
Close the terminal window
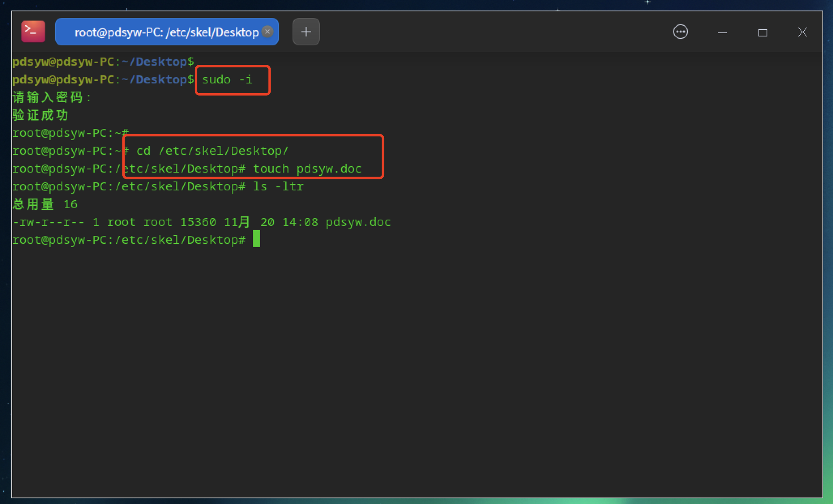point(802,32)
